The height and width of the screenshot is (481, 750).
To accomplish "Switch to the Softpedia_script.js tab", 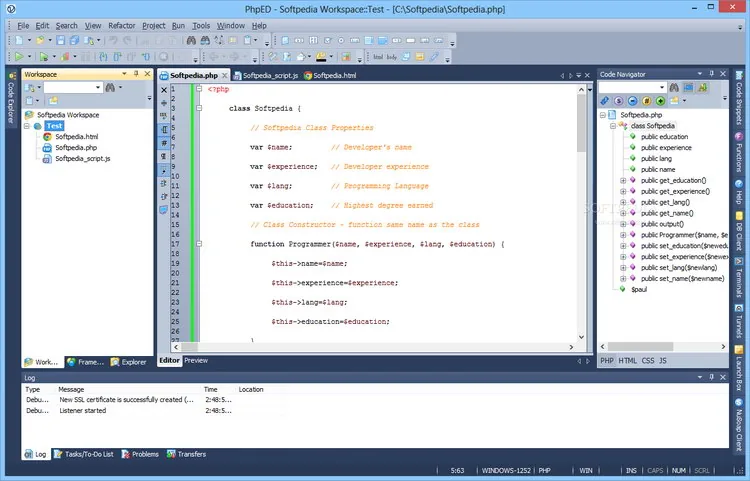I will (265, 76).
